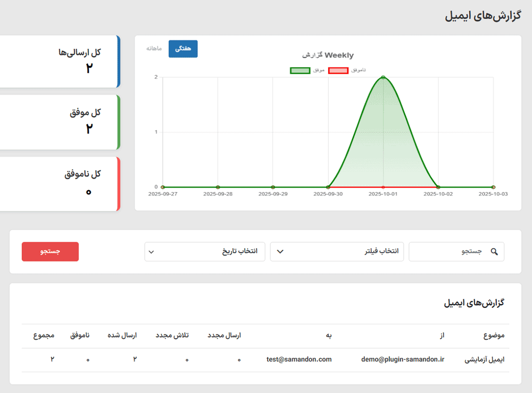Click the ارسال شده column header
Viewport: 532px width, 393px height.
(x=122, y=335)
